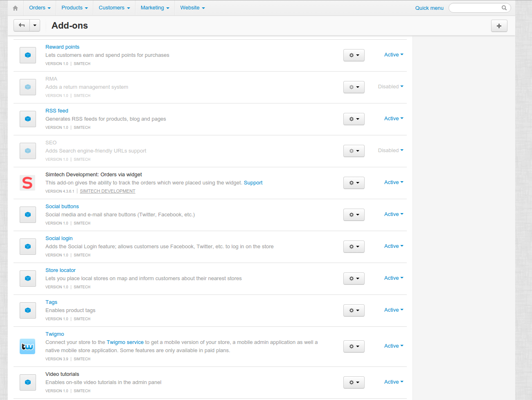Click the SEO add-on box icon
The width and height of the screenshot is (532, 400).
28,151
